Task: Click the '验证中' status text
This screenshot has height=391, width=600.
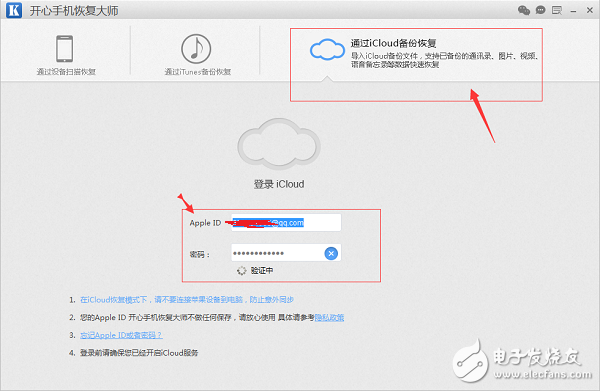Action: (262, 270)
